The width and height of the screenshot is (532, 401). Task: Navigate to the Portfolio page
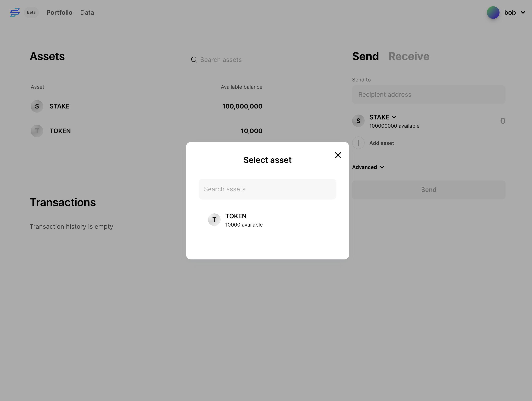(59, 12)
